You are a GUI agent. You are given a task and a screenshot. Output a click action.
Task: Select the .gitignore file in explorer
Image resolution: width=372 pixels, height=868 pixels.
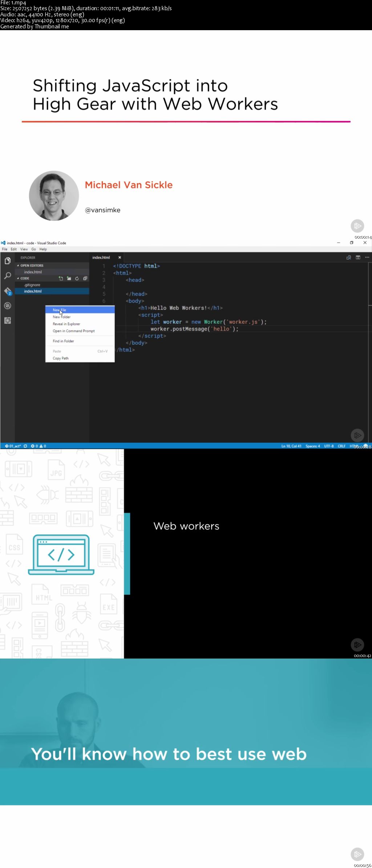click(x=52, y=285)
